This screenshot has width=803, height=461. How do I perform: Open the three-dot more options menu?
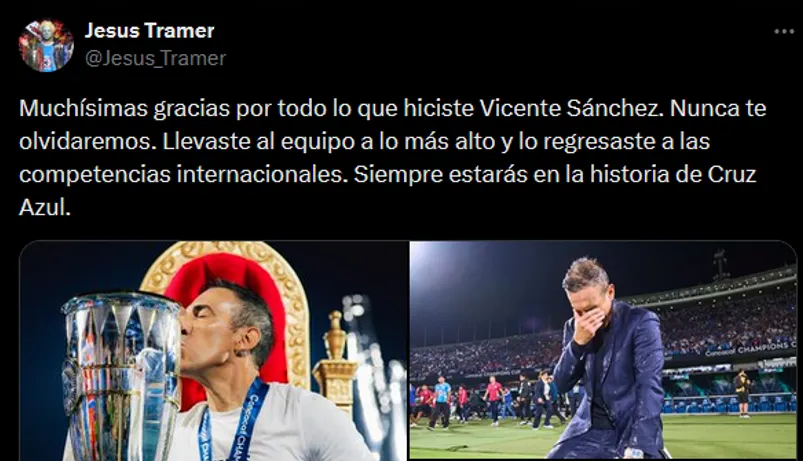pyautogui.click(x=784, y=32)
